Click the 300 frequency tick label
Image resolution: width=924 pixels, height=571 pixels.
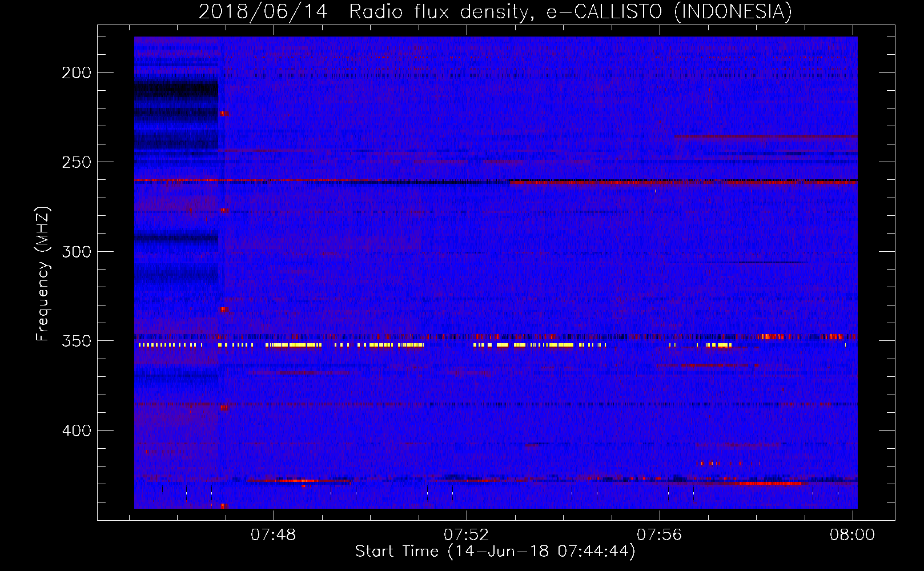pyautogui.click(x=77, y=252)
